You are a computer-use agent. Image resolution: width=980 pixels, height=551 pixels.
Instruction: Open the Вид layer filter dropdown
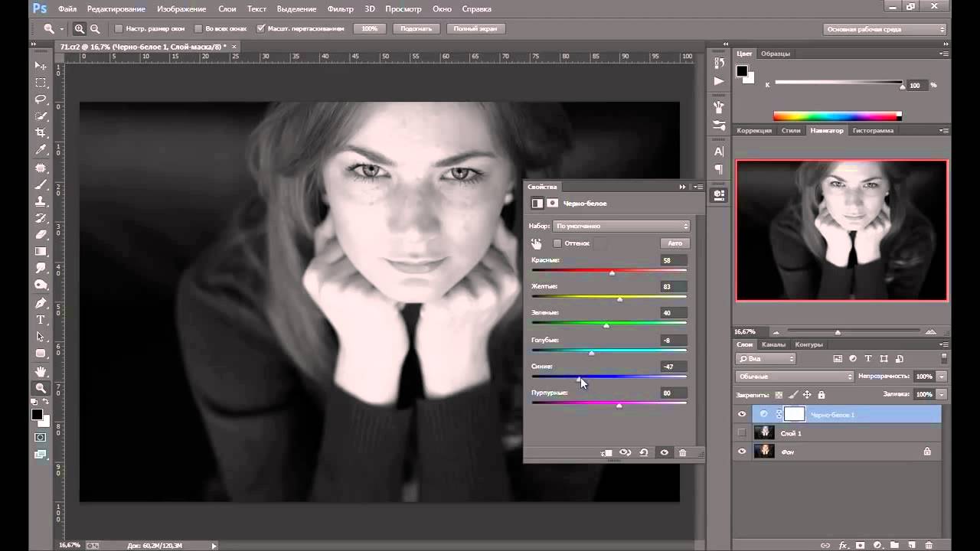tap(766, 358)
